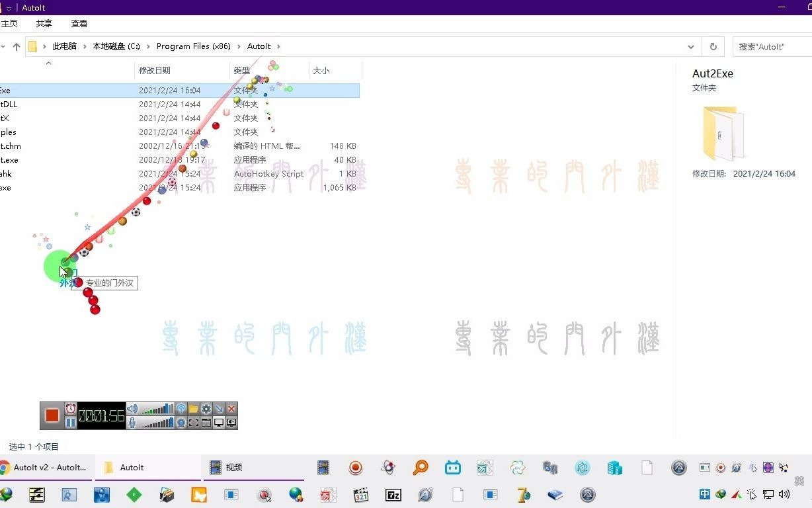The width and height of the screenshot is (812, 508).
Task: Stop the recording with the red square button
Action: 52,415
